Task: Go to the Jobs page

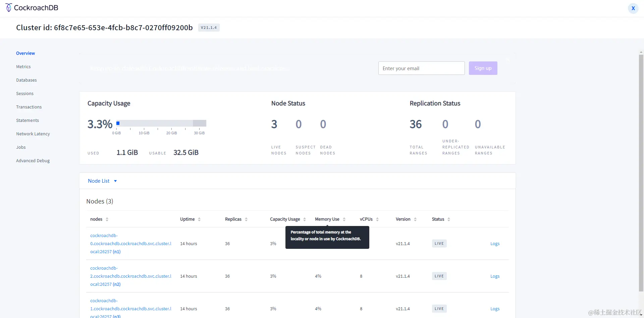Action: 21,147
